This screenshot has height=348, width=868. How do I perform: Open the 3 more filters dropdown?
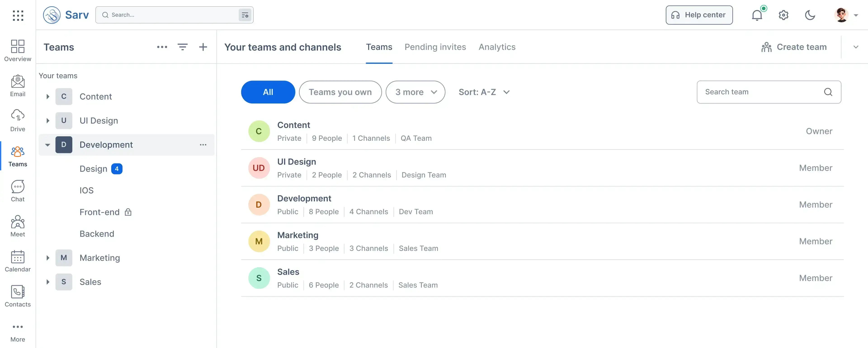pos(415,92)
